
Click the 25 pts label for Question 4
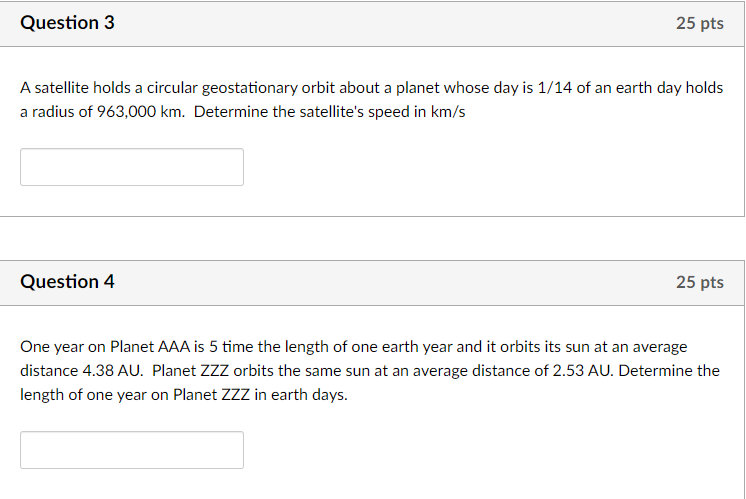[699, 283]
